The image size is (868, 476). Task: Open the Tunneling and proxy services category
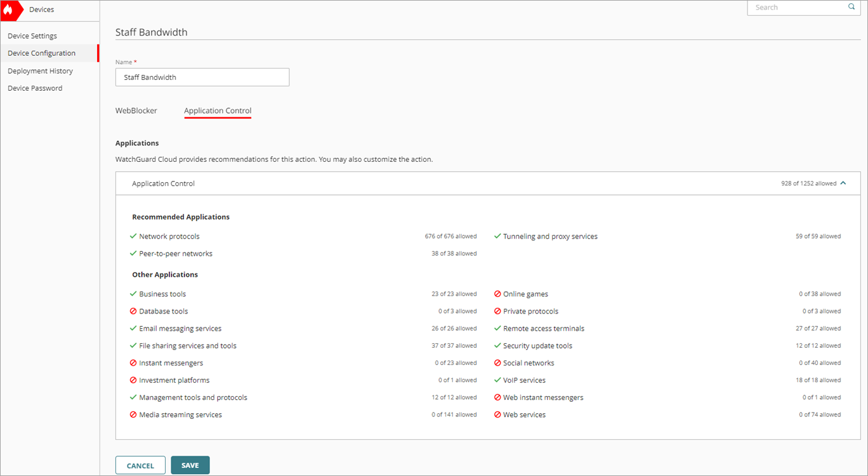click(549, 235)
